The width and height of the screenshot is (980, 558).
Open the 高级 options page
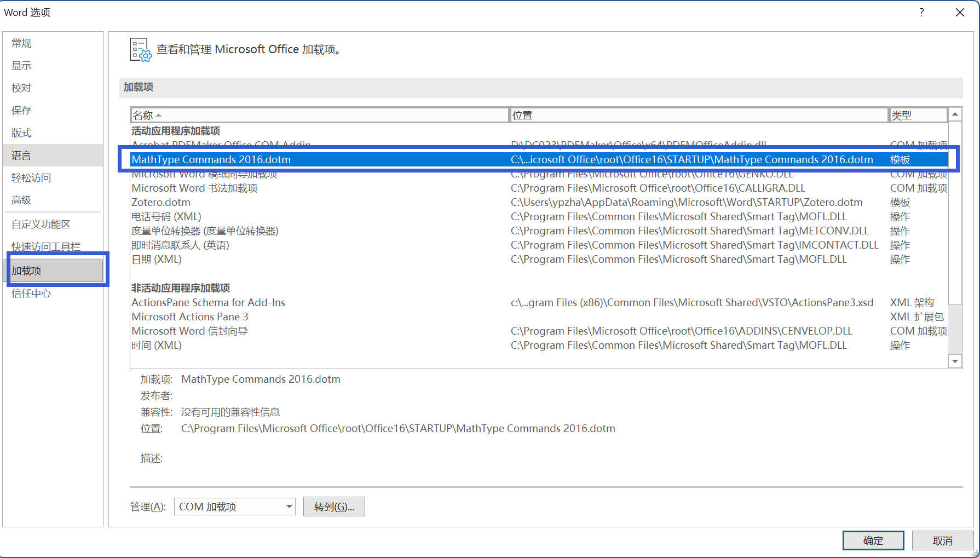point(53,200)
